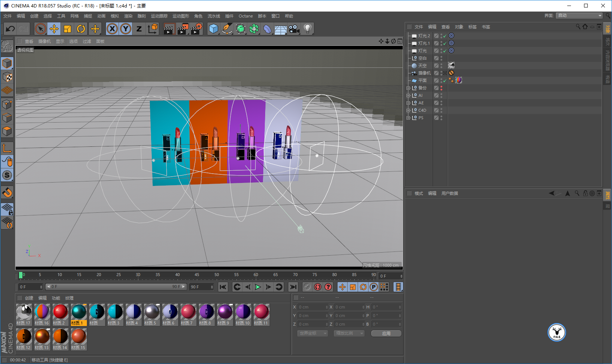Open the timeline help question icon

click(328, 287)
